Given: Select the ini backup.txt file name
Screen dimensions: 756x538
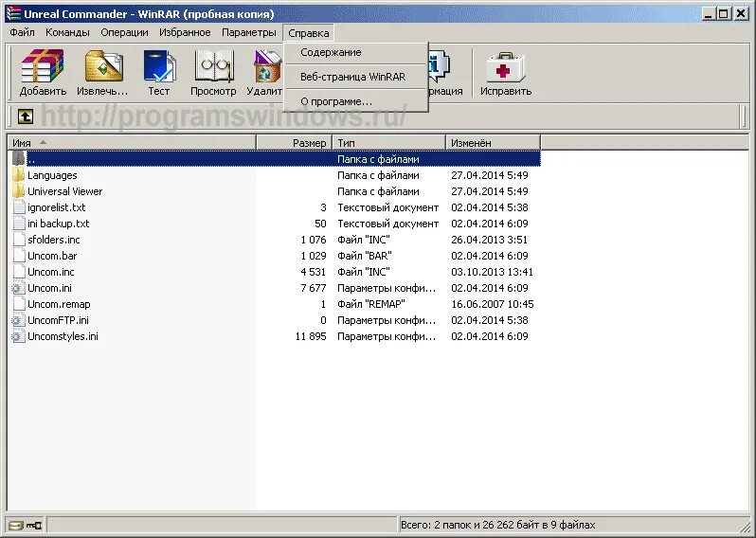Looking at the screenshot, I should pyautogui.click(x=59, y=224).
